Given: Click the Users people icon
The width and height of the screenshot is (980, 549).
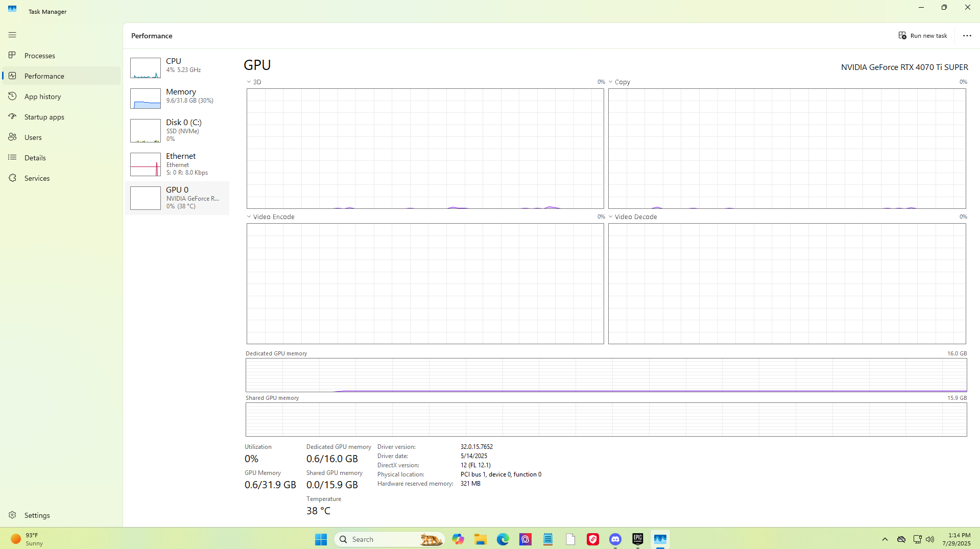Looking at the screenshot, I should pos(12,137).
